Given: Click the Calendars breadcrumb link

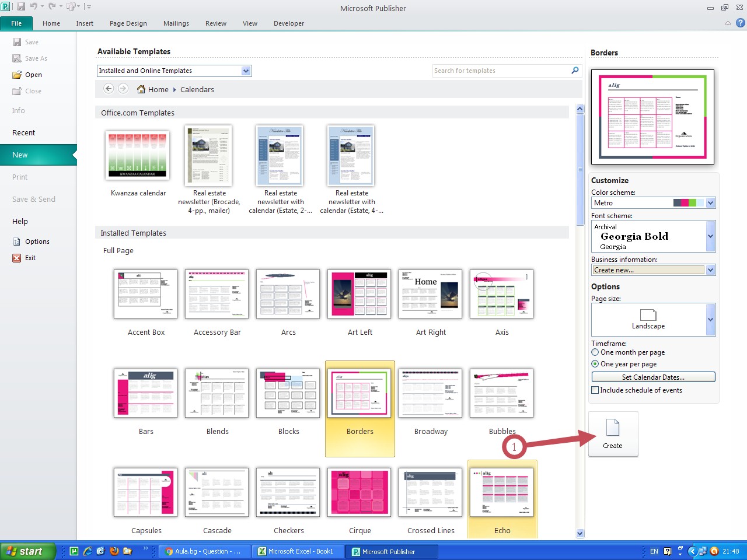Looking at the screenshot, I should [x=197, y=89].
